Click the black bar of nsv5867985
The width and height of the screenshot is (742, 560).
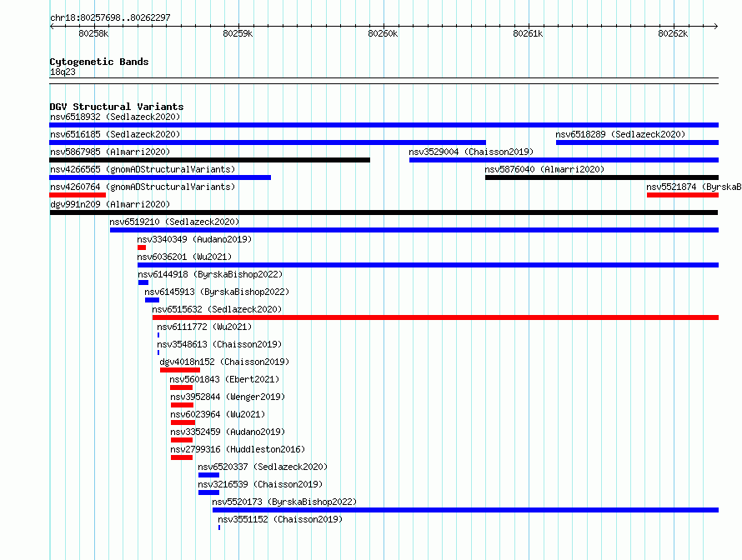pos(209,160)
